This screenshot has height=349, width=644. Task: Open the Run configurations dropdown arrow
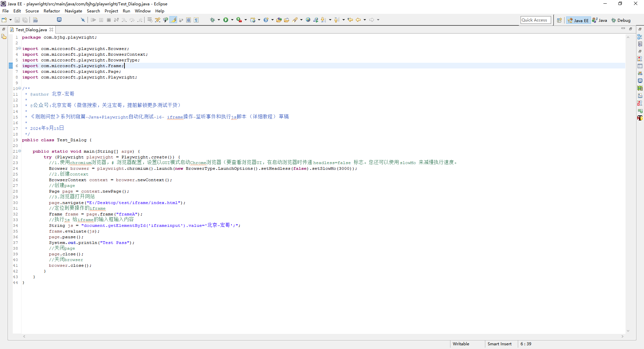pyautogui.click(x=232, y=20)
